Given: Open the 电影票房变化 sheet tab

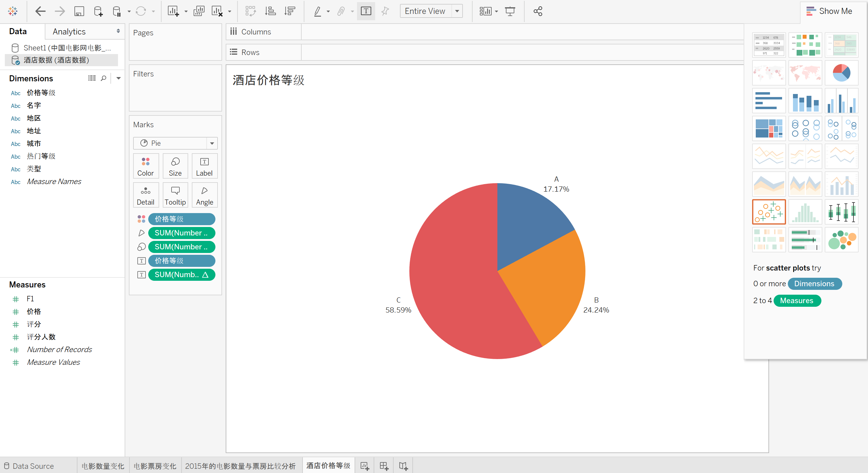Looking at the screenshot, I should coord(155,466).
